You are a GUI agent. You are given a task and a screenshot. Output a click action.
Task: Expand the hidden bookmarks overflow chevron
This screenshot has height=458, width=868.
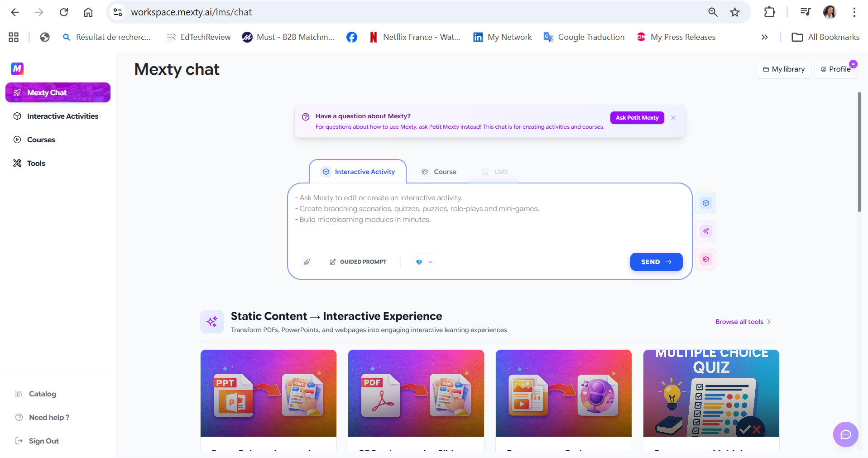coord(765,37)
